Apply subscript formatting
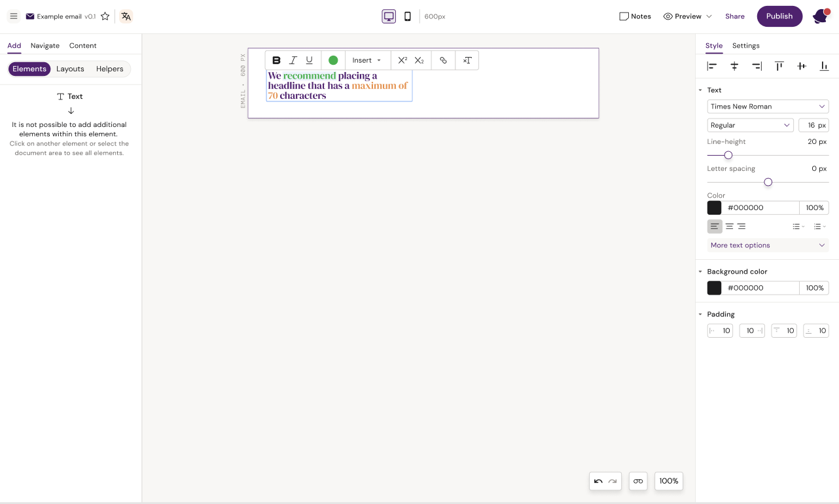The height and width of the screenshot is (504, 839). [x=419, y=60]
